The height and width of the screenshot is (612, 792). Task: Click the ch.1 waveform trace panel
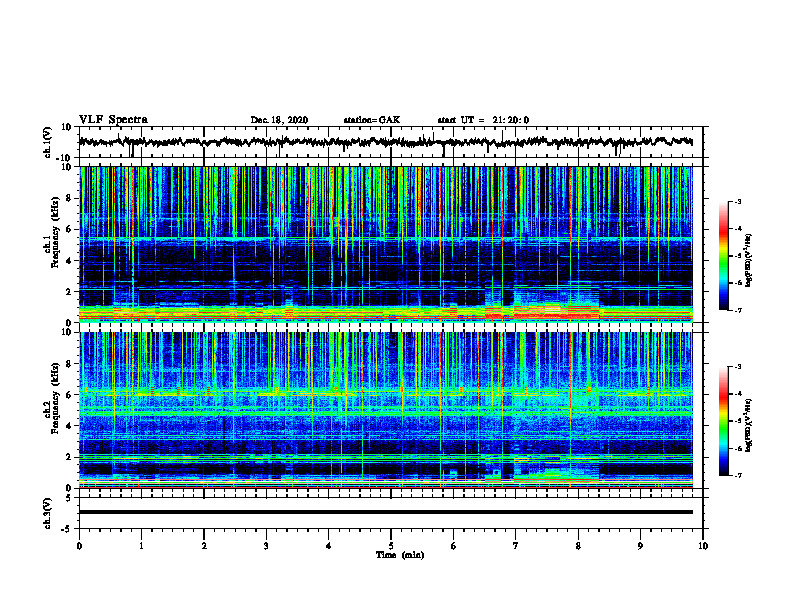[x=390, y=142]
